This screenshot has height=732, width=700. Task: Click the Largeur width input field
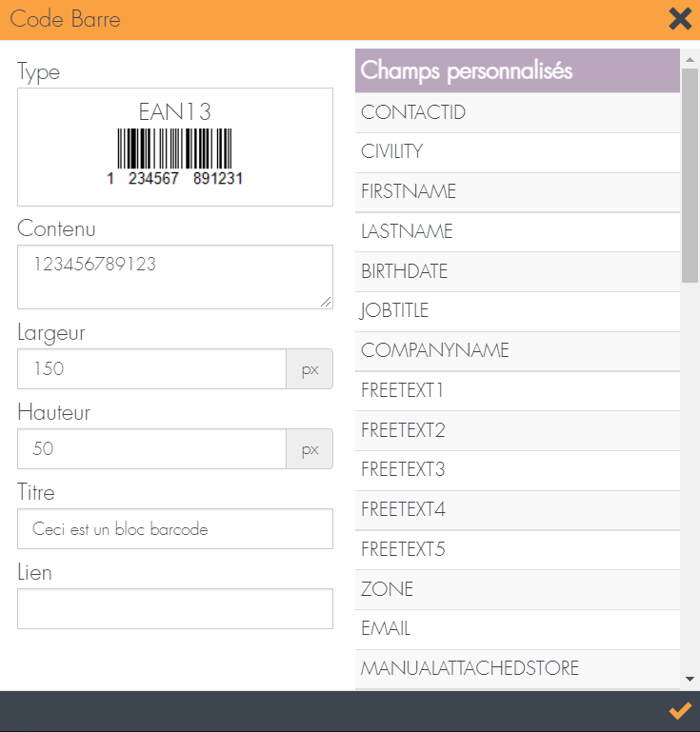pyautogui.click(x=151, y=368)
